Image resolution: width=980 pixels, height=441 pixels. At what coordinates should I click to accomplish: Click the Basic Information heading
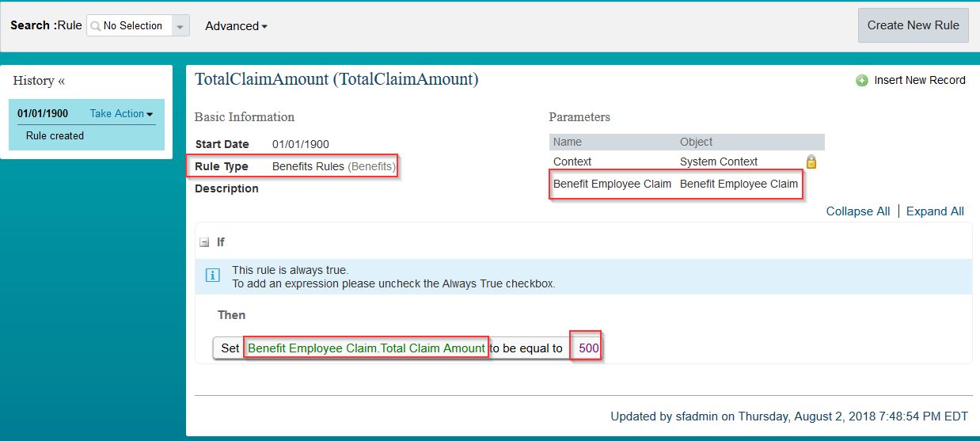tap(245, 117)
